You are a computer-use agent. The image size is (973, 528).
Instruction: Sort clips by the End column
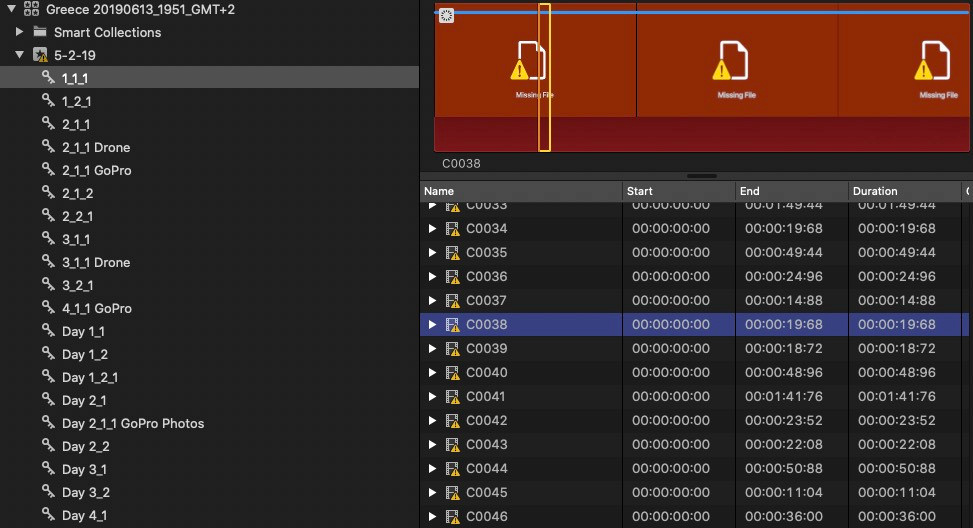[x=792, y=191]
